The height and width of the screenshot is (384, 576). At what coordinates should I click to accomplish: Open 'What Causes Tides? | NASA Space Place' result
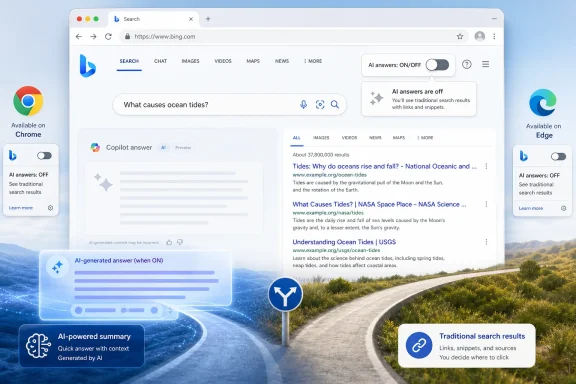pos(379,204)
